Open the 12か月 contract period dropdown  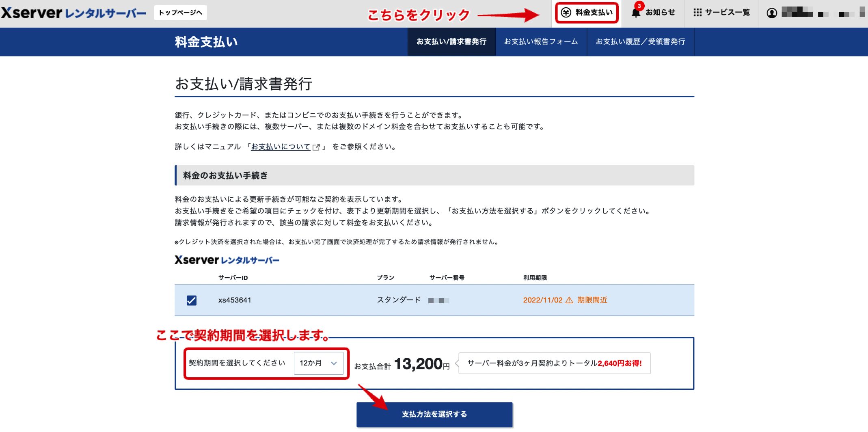click(319, 363)
